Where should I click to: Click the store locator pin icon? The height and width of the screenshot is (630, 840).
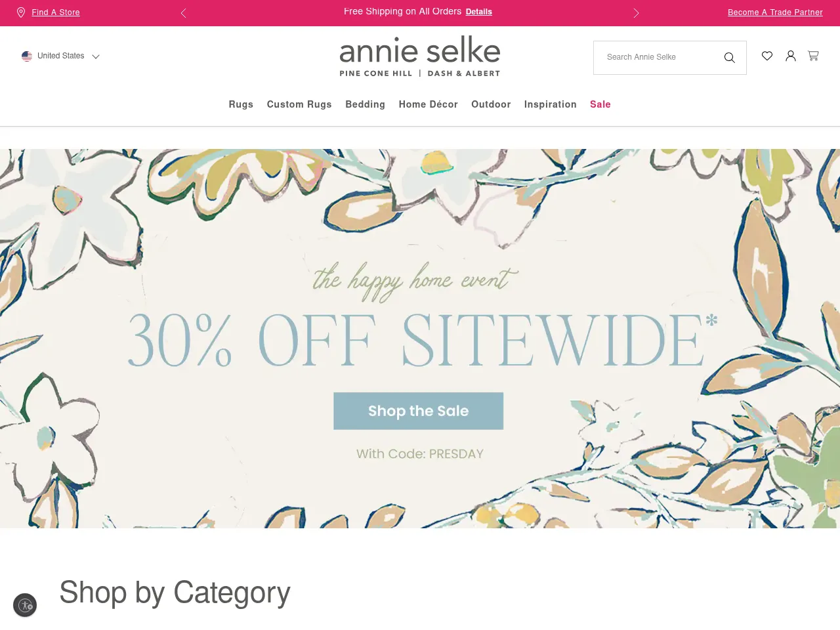coord(20,12)
